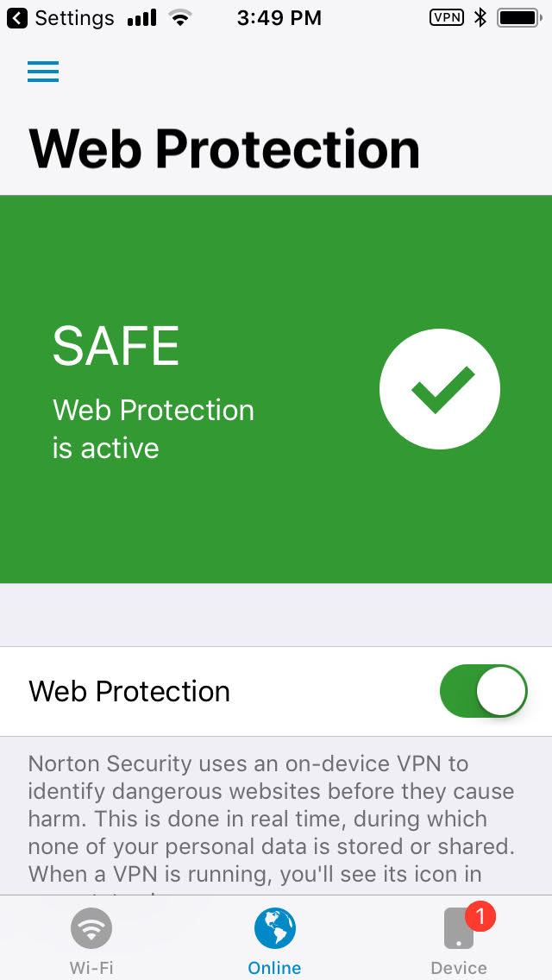
Task: Open the hamburger menu
Action: coord(43,72)
